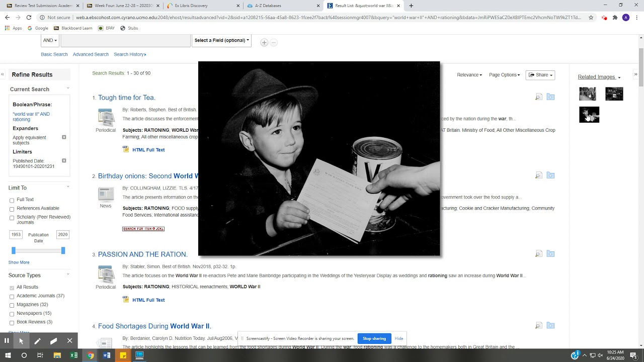The image size is (644, 362).
Task: Open Excel from the taskbar
Action: [x=74, y=355]
